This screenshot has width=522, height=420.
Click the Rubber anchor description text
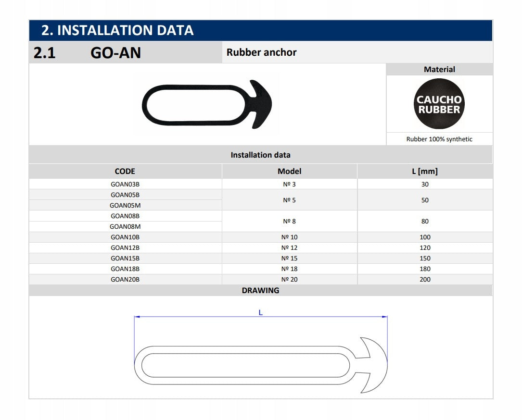(262, 52)
